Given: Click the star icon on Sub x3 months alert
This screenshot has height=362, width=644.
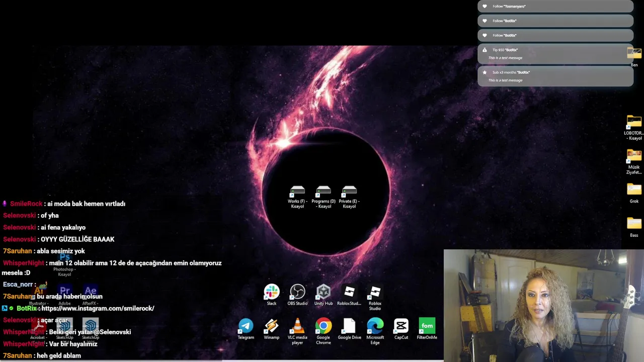Looking at the screenshot, I should coord(485,72).
